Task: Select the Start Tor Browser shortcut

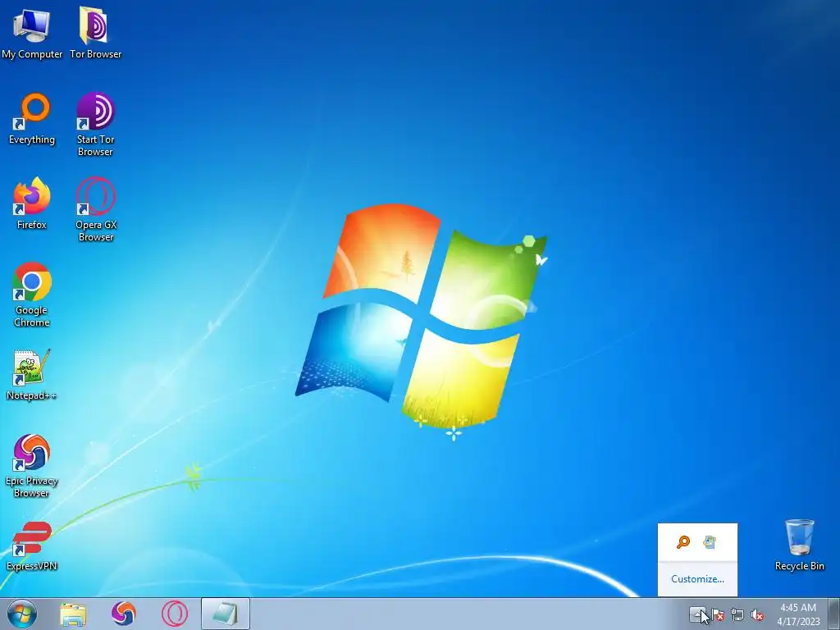Action: point(95,125)
